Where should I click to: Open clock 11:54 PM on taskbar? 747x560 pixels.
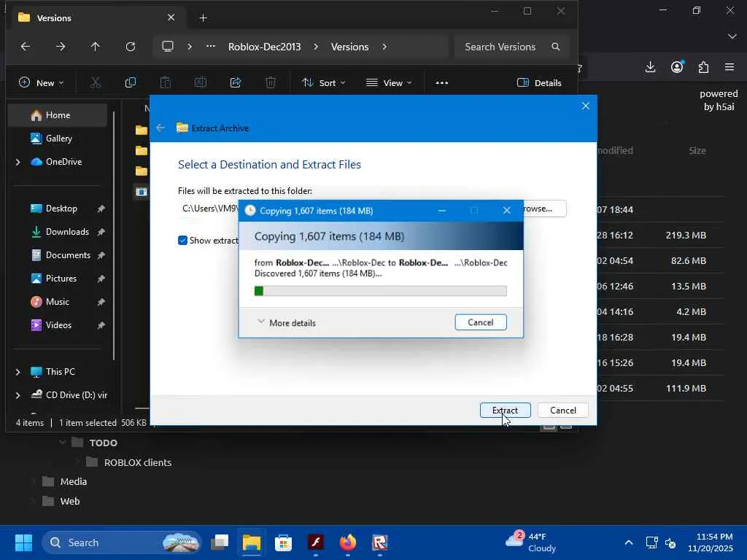(710, 542)
